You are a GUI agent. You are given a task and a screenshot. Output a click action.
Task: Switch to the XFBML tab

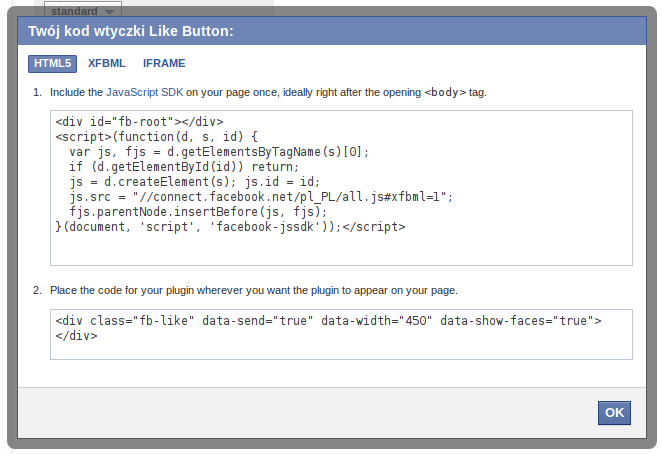[x=105, y=63]
